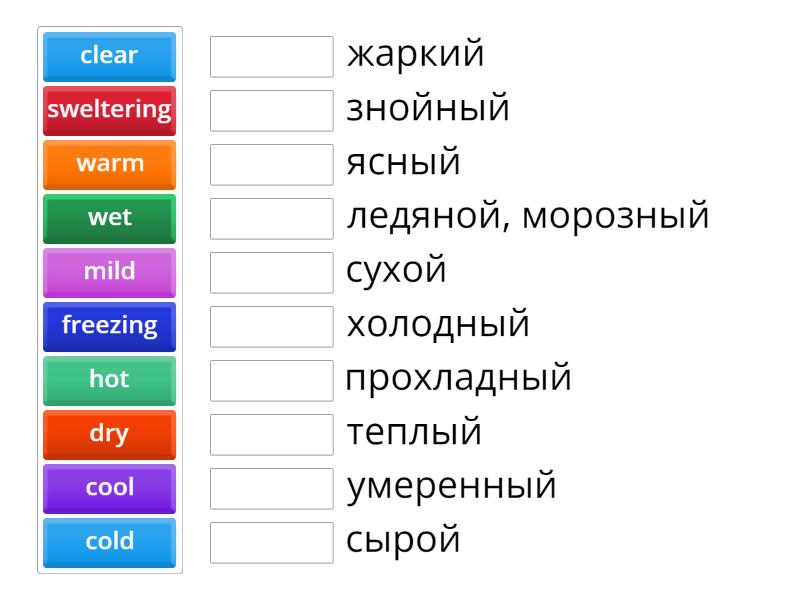Select the 'cold' tile
The height and width of the screenshot is (600, 800).
tap(109, 541)
